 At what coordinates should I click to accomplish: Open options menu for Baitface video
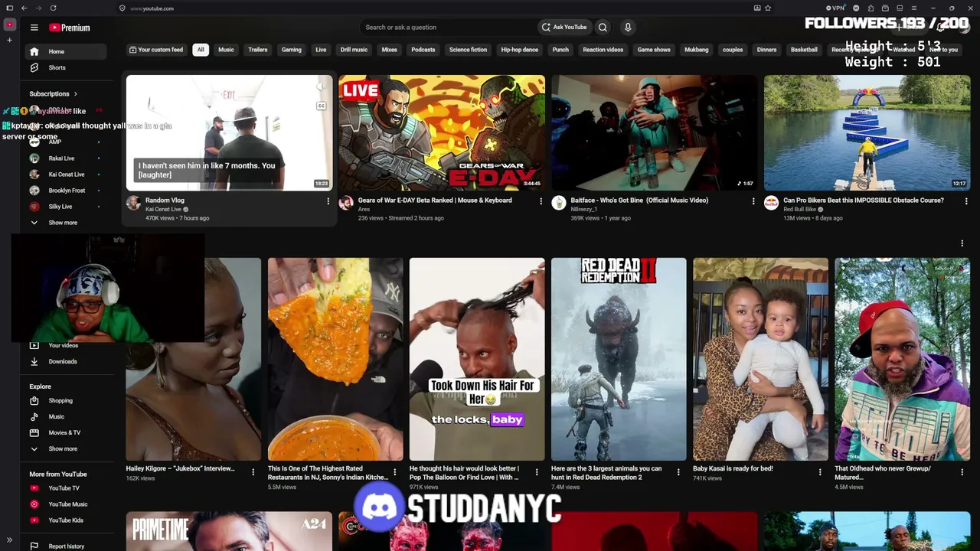pos(753,201)
